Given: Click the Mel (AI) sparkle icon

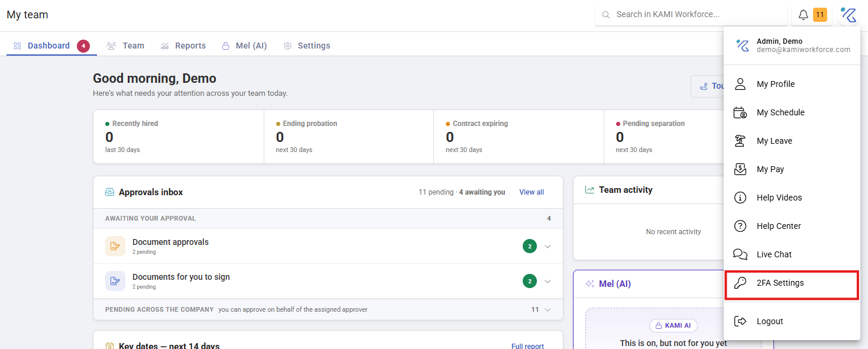Looking at the screenshot, I should coord(590,284).
